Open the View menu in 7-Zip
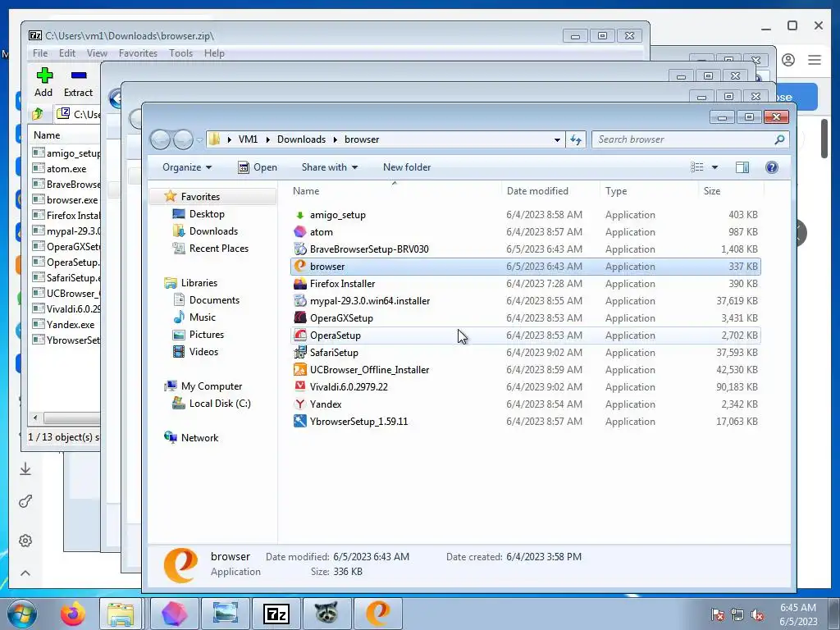 (x=97, y=53)
